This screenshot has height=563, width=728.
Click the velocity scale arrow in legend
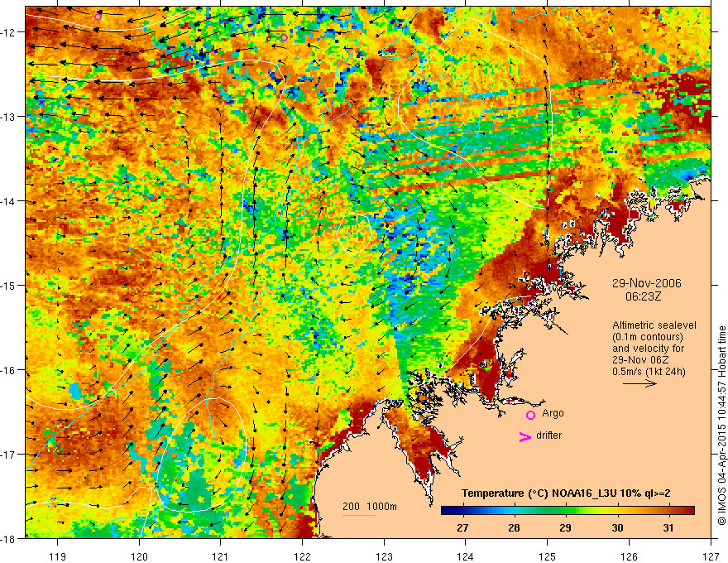639,383
